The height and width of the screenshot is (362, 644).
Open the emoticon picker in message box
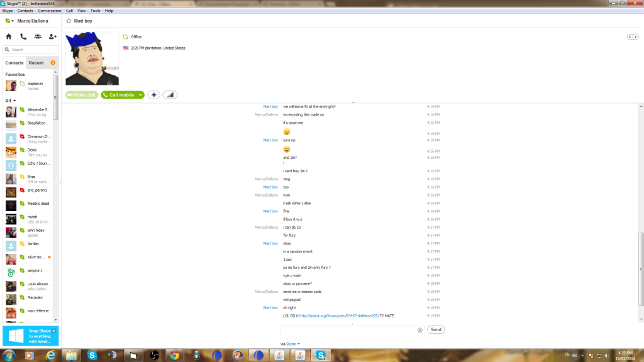coord(419,330)
